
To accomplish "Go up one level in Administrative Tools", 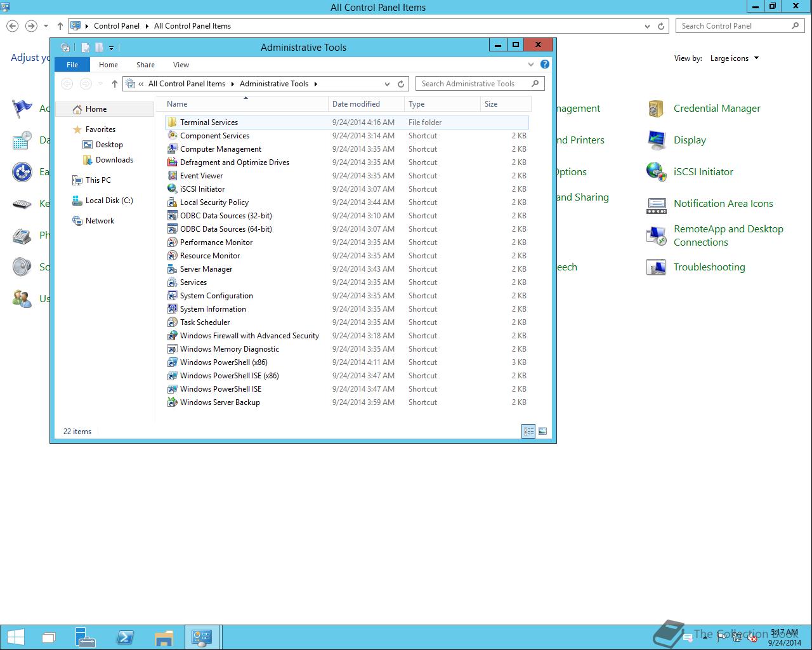I will click(x=114, y=84).
